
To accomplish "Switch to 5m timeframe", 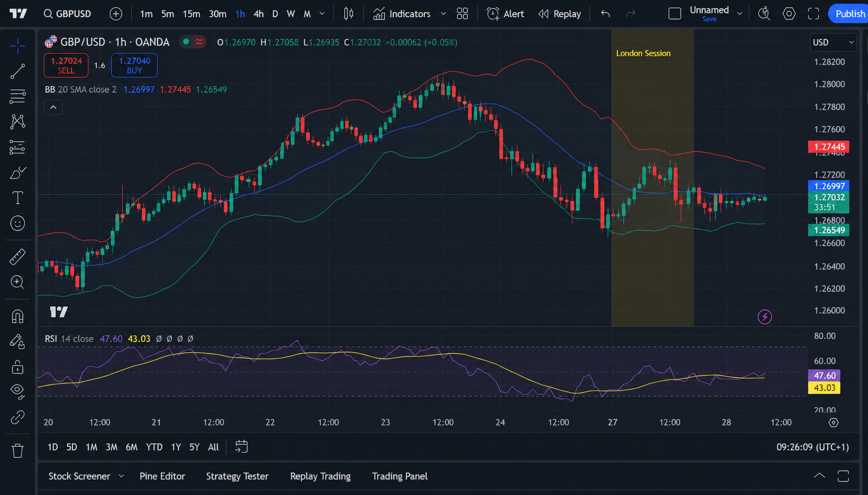I will pyautogui.click(x=168, y=14).
